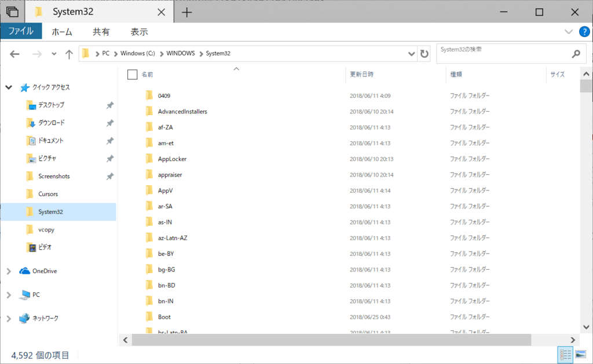Switch to the 表示 ribbon tab
Image resolution: width=593 pixels, height=364 pixels.
tap(139, 32)
